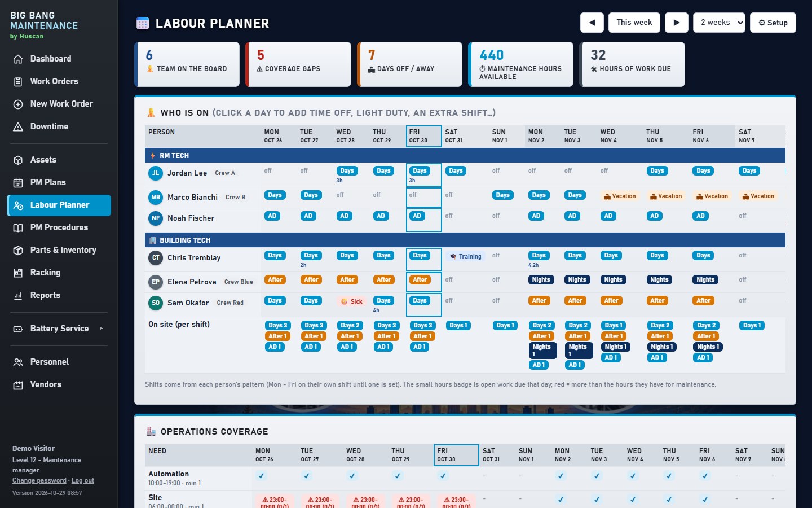Click the Battery Service icon
Image resolution: width=812 pixels, height=508 pixels.
18,329
